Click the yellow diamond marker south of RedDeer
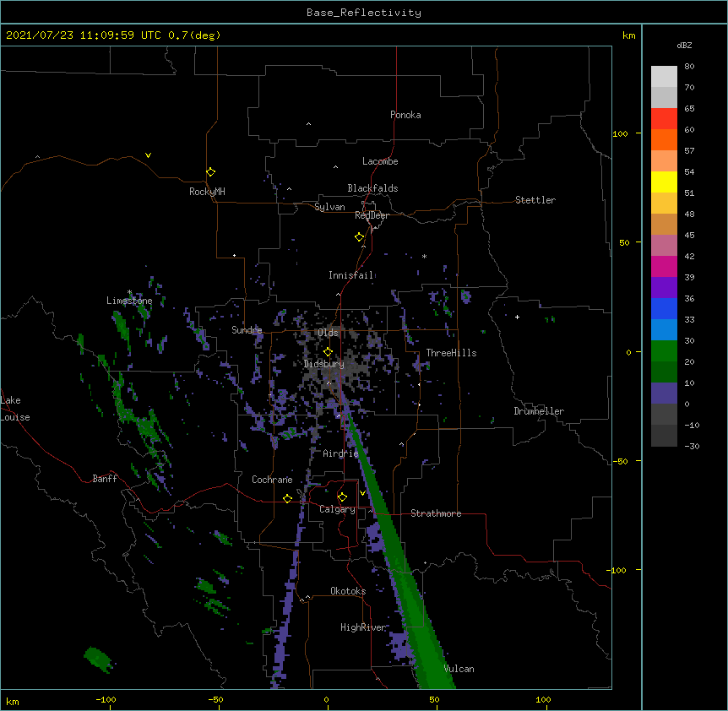This screenshot has width=728, height=711. click(x=359, y=237)
